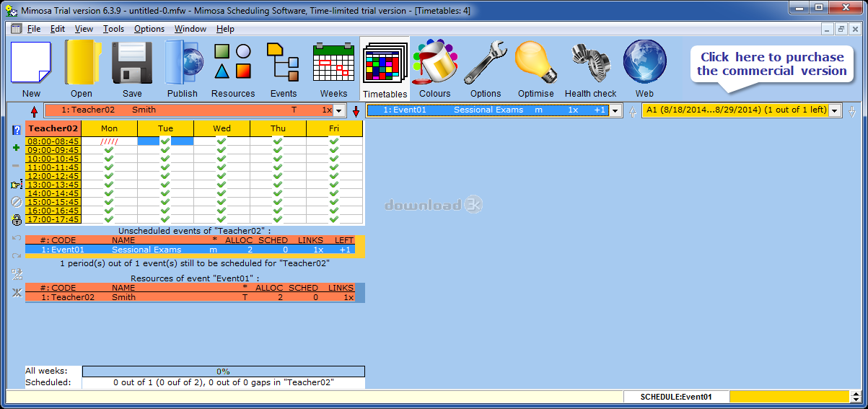Run Optimise with the lightbulb icon
868x409 pixels.
click(x=536, y=69)
